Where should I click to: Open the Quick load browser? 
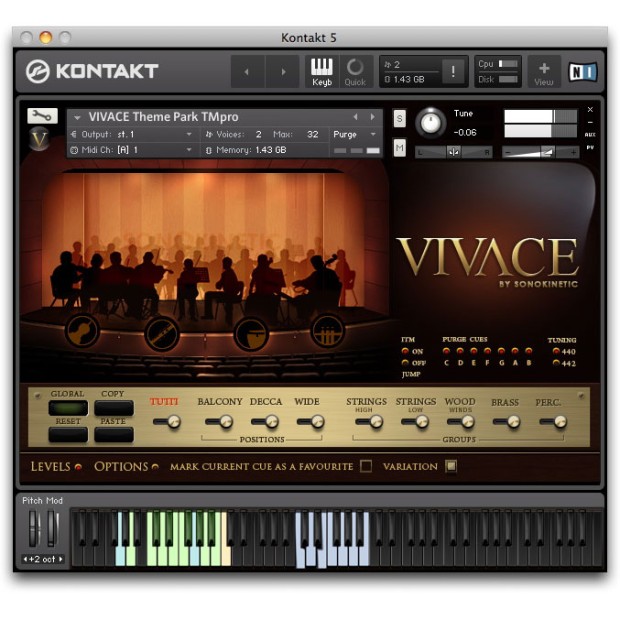355,72
